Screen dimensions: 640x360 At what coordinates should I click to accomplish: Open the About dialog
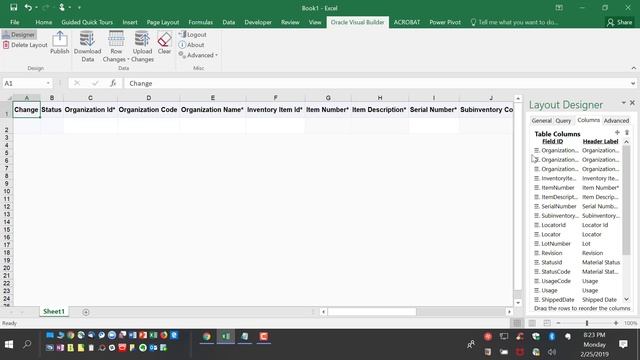(191, 45)
